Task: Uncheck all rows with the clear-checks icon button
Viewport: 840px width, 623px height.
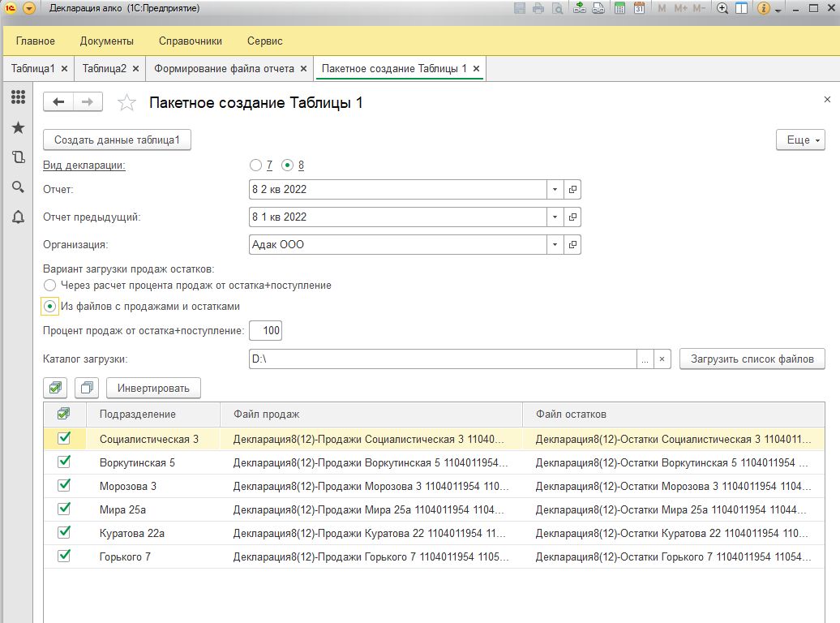Action: coord(87,388)
